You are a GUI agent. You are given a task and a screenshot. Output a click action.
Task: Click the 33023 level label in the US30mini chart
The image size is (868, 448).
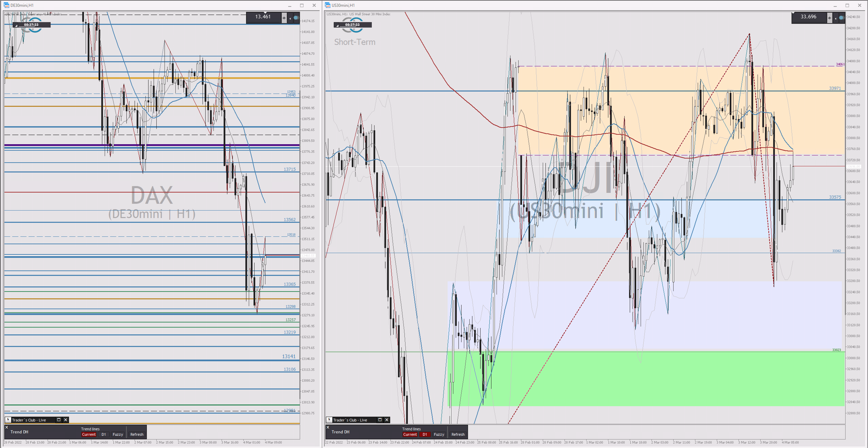(x=837, y=350)
